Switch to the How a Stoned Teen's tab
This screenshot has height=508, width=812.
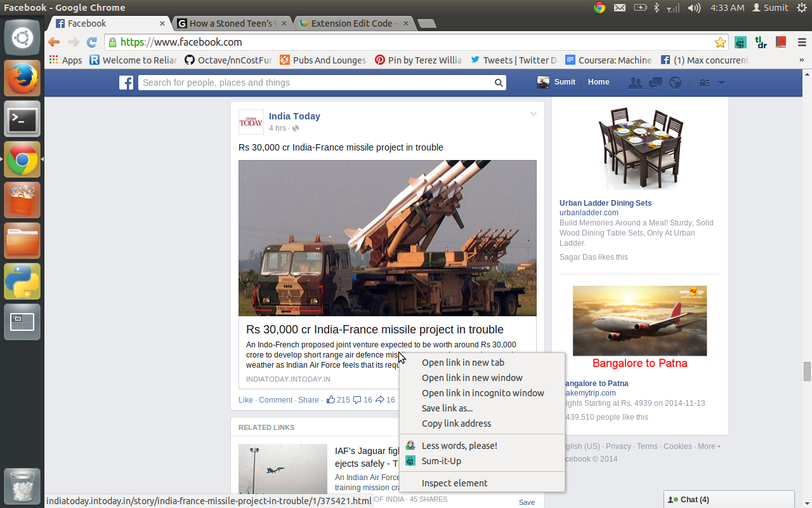click(x=231, y=23)
